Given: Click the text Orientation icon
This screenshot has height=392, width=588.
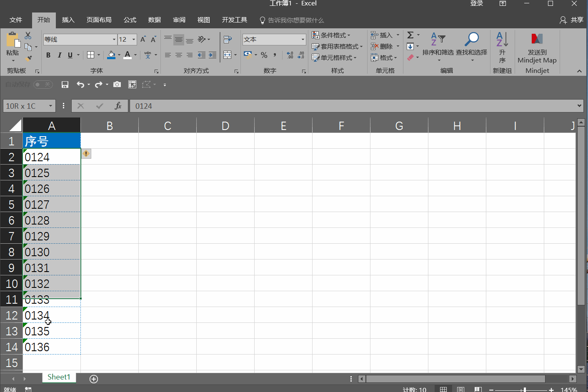Looking at the screenshot, I should tap(202, 40).
